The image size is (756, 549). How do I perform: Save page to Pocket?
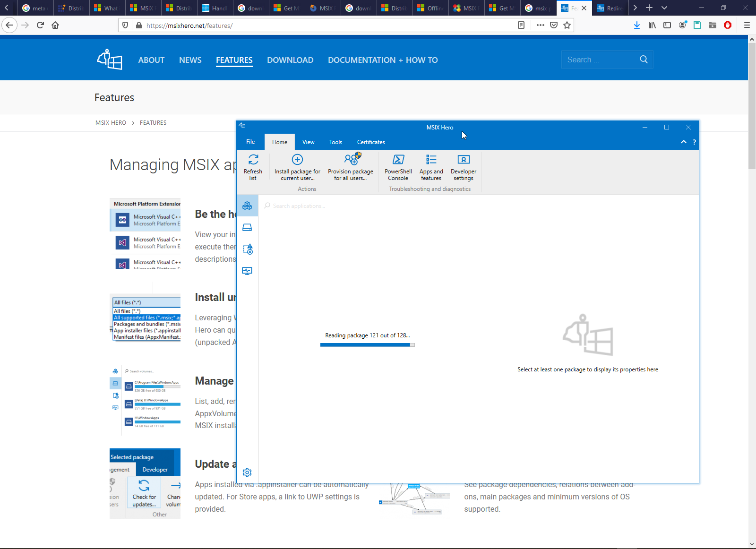click(x=554, y=25)
